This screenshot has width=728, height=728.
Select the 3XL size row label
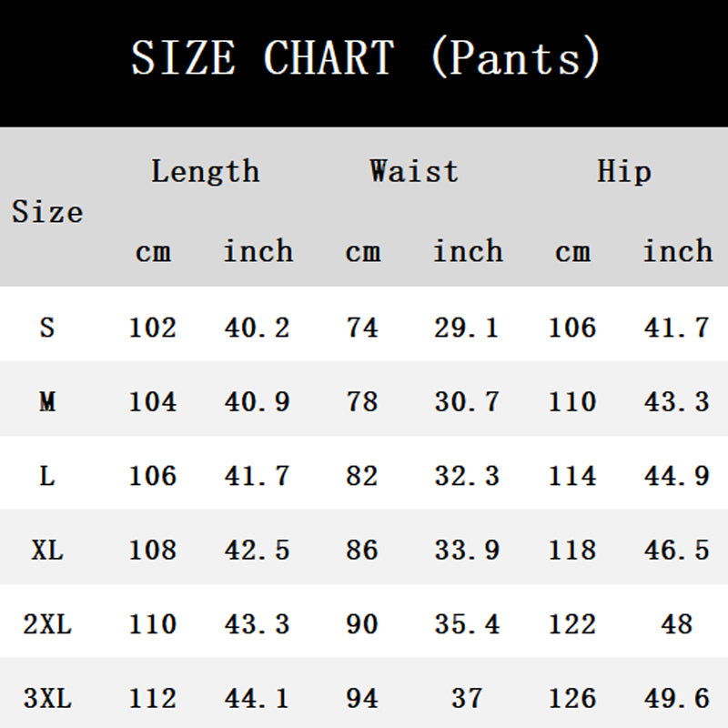(x=47, y=698)
